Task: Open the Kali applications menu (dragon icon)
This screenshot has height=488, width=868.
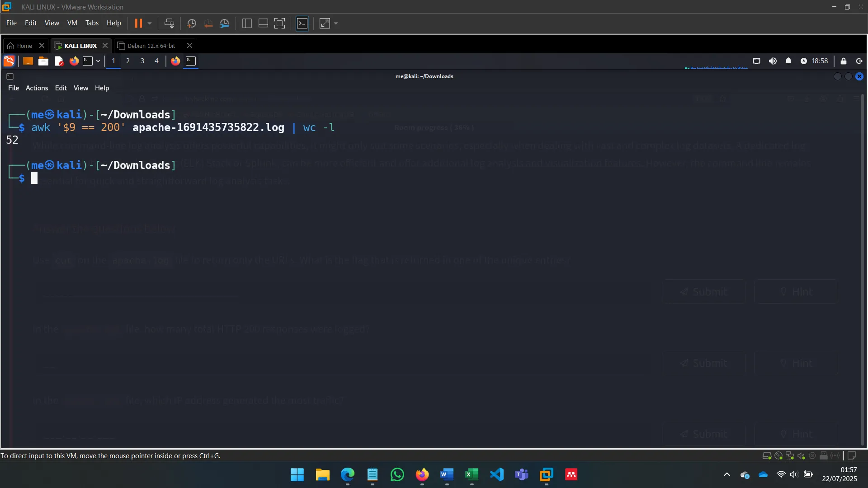Action: tap(9, 61)
